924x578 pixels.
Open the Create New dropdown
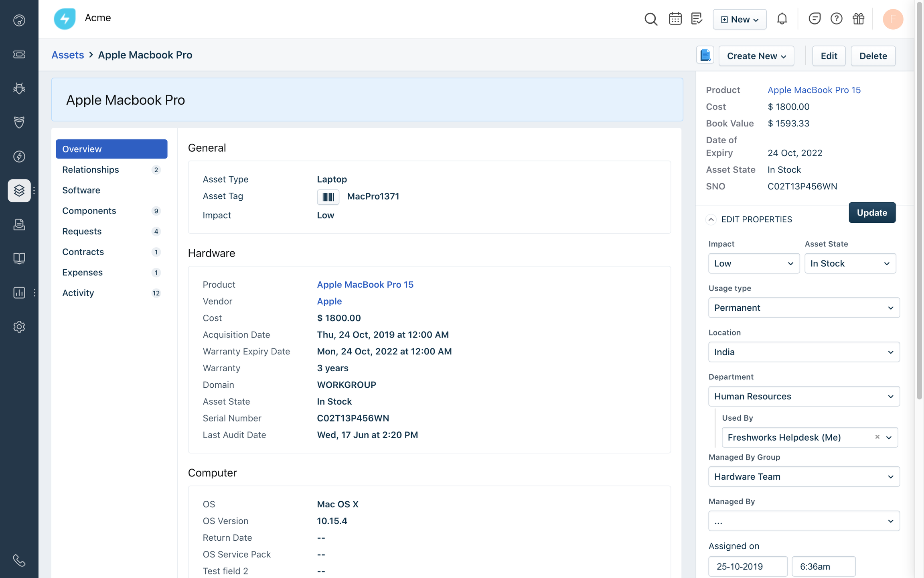(x=756, y=56)
